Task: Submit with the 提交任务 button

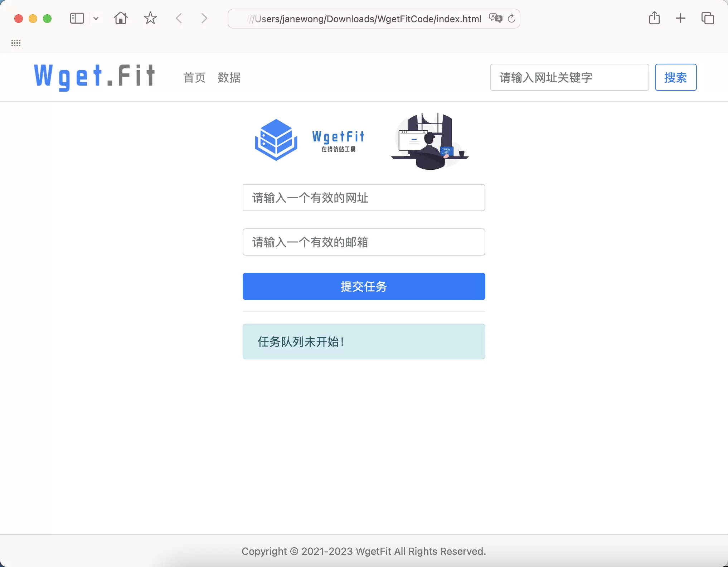Action: pyautogui.click(x=364, y=286)
